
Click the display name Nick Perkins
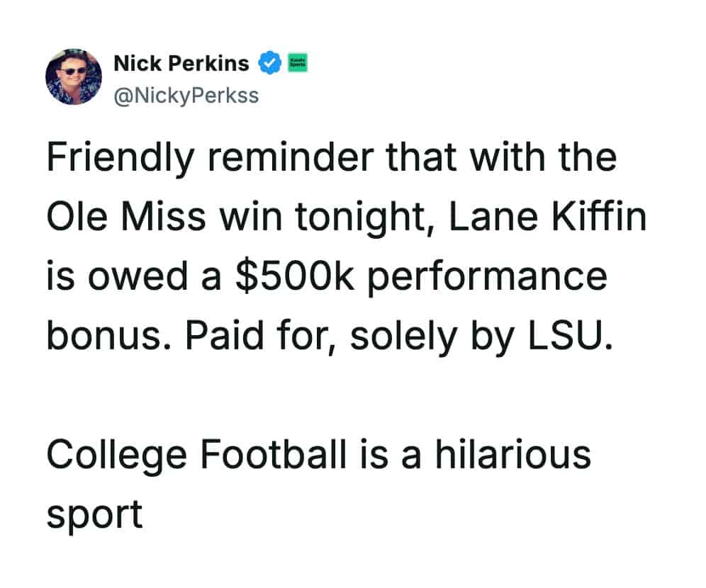tap(181, 64)
